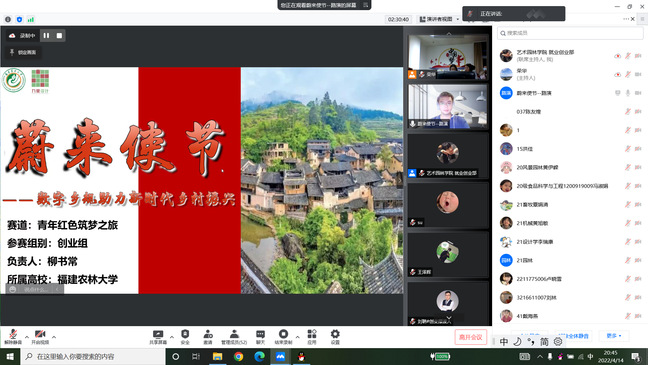648x365 pixels.
Task: Stop the cloud recording
Action: coord(60,36)
